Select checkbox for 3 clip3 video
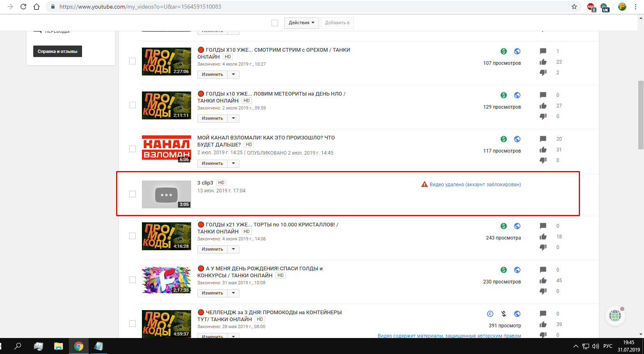 (132, 194)
